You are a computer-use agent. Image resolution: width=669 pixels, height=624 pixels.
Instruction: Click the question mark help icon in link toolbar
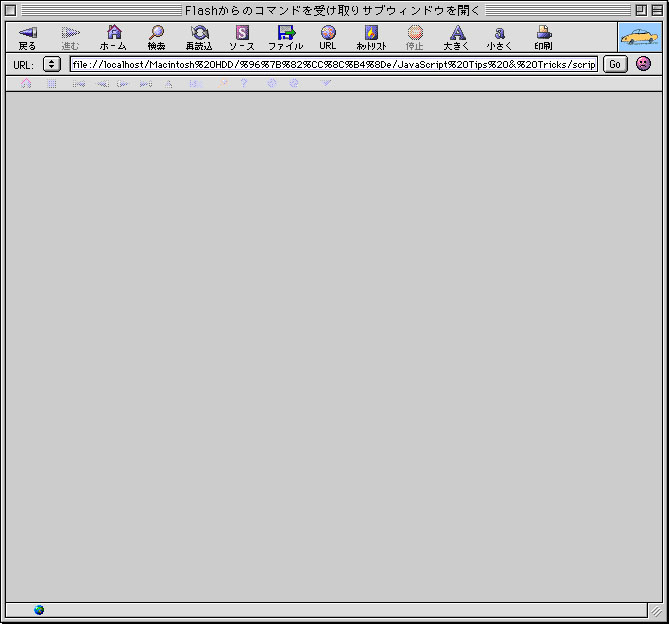[244, 83]
